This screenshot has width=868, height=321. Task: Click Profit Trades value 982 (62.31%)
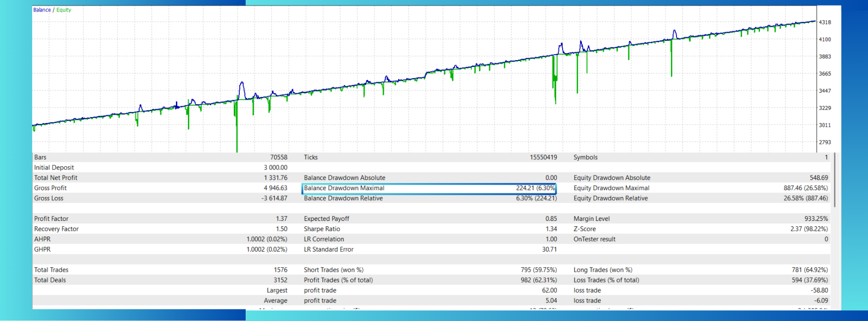(539, 280)
